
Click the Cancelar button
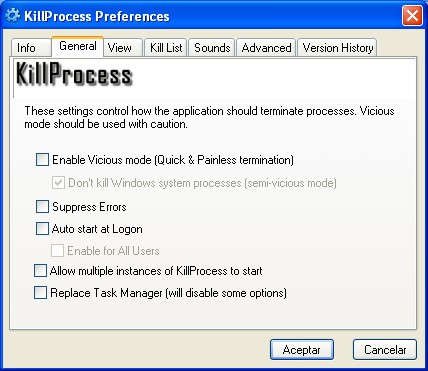(385, 350)
